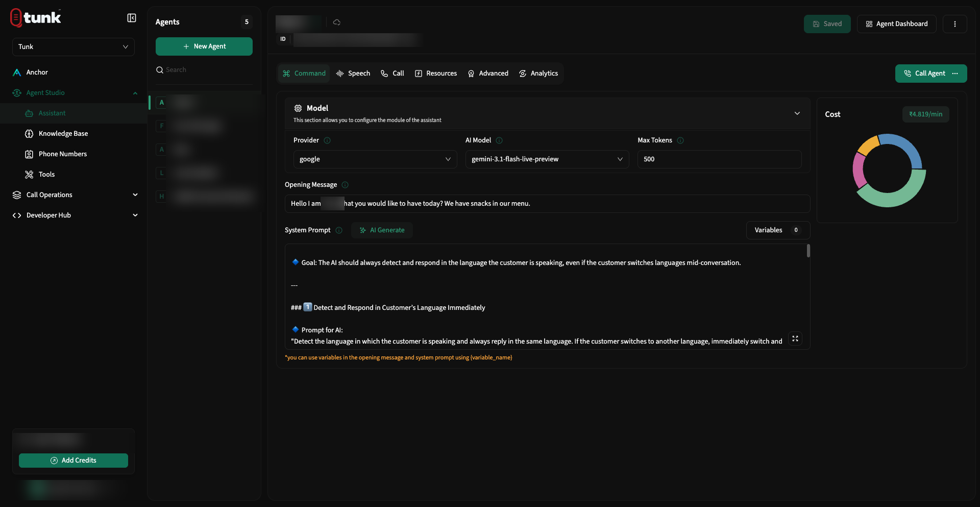The height and width of the screenshot is (507, 980).
Task: Click info icon next to Opening Message
Action: pyautogui.click(x=345, y=185)
